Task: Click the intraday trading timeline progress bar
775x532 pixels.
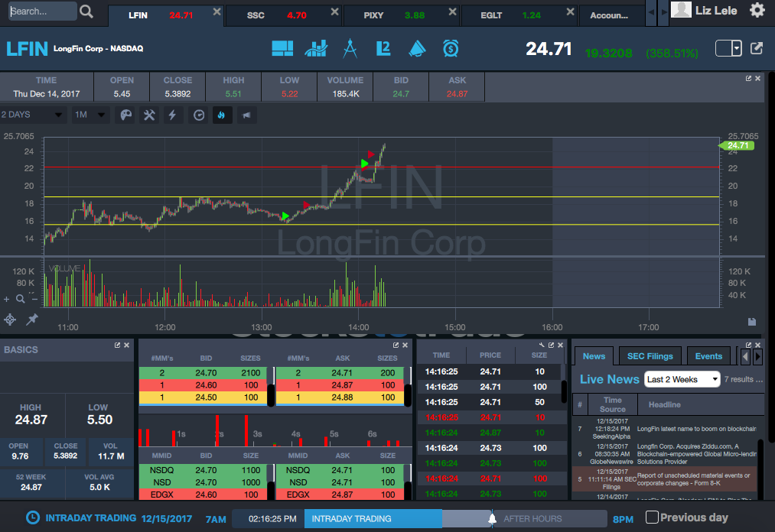Action: (x=373, y=519)
